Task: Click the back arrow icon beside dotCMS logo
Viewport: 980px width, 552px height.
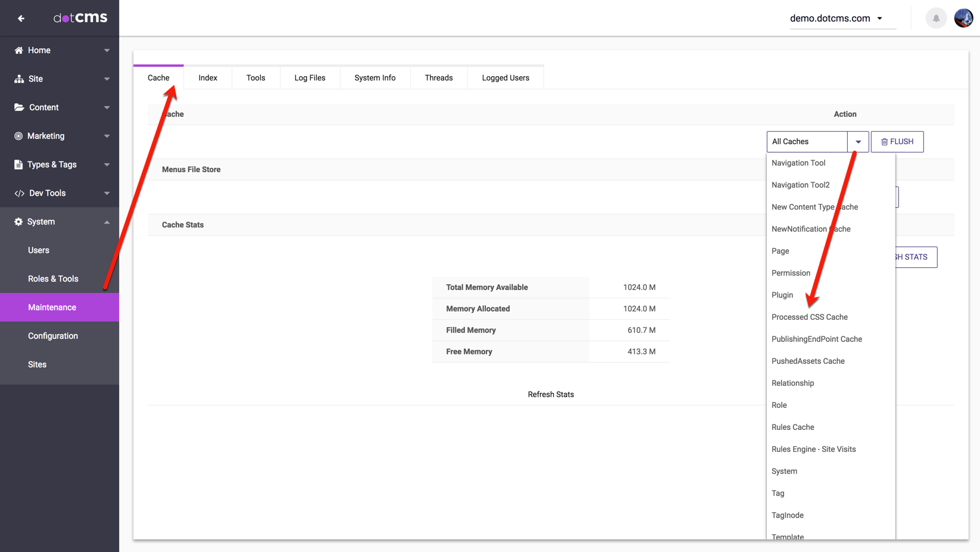Action: point(21,18)
